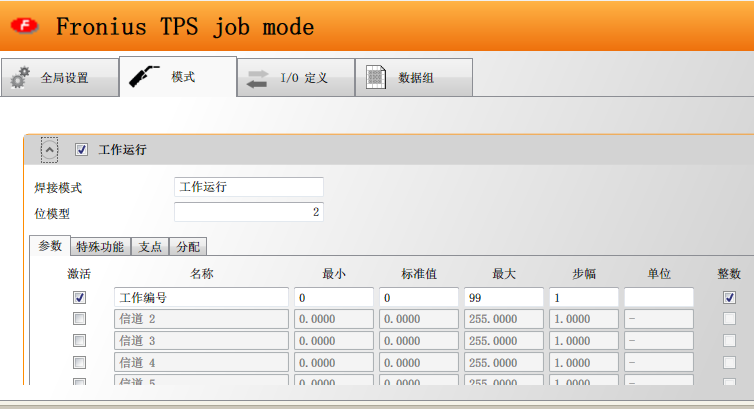Toggle 整数 checkbox for 信道 4 row

[x=729, y=362]
